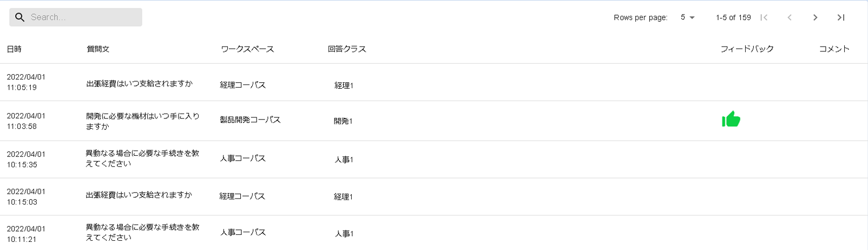Click the green thumbs-up feedback icon
This screenshot has width=868, height=250.
pyautogui.click(x=731, y=120)
